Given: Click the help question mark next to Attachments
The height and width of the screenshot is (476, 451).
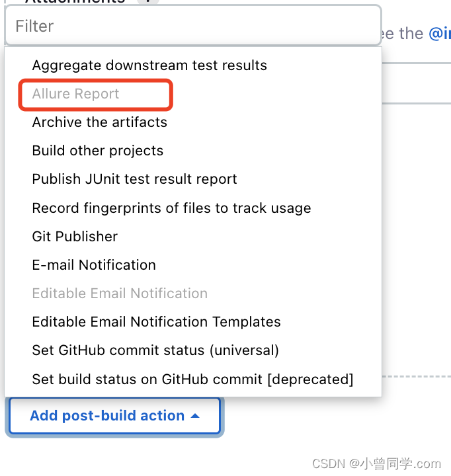Looking at the screenshot, I should 148,1.
